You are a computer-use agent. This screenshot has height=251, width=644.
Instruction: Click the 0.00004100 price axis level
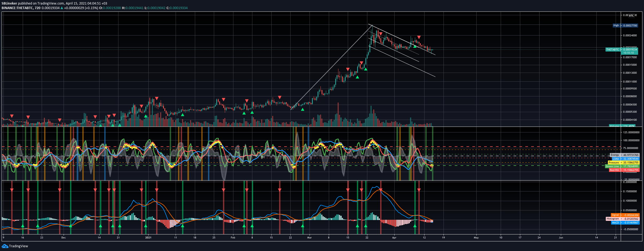(630, 120)
